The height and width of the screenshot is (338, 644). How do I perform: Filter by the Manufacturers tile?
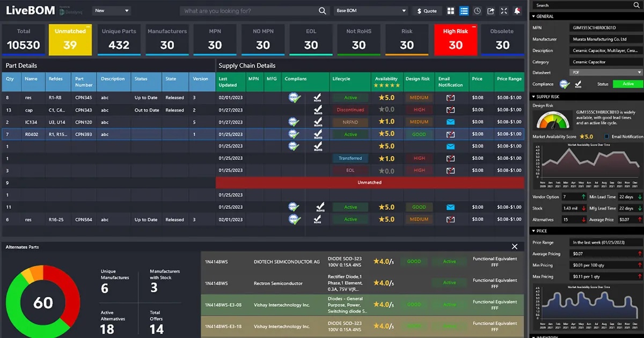click(166, 39)
